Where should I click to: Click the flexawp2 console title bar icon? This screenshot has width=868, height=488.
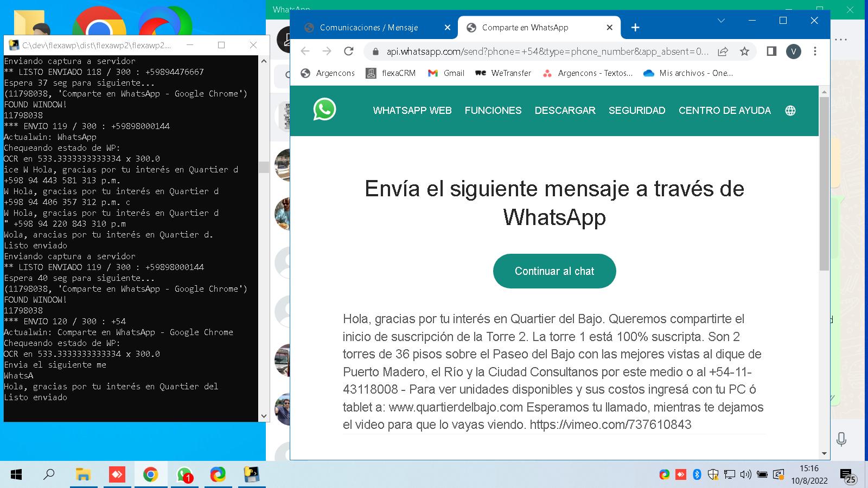point(14,45)
